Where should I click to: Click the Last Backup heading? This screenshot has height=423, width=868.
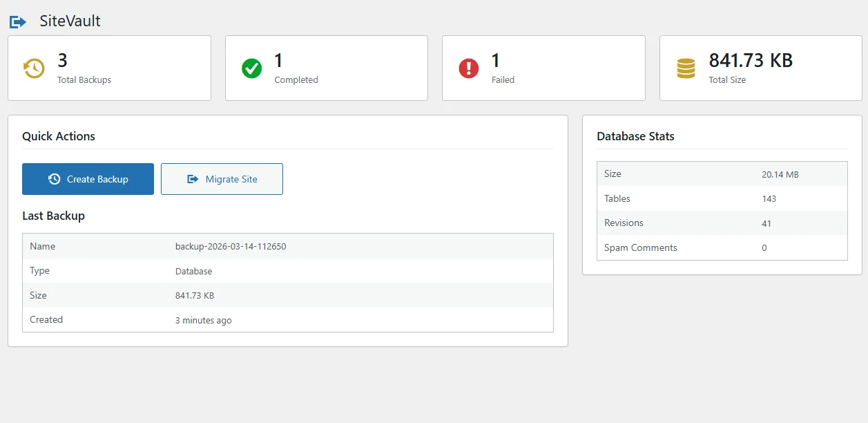coord(53,216)
